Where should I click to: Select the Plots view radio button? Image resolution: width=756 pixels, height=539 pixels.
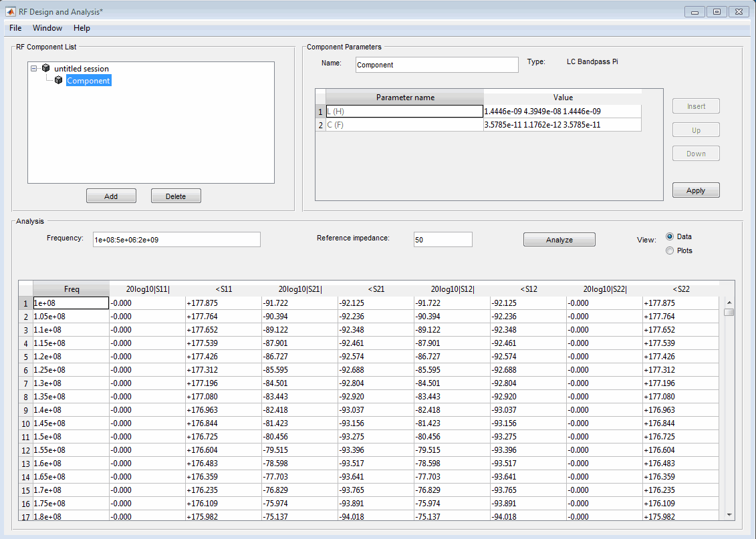click(x=670, y=250)
